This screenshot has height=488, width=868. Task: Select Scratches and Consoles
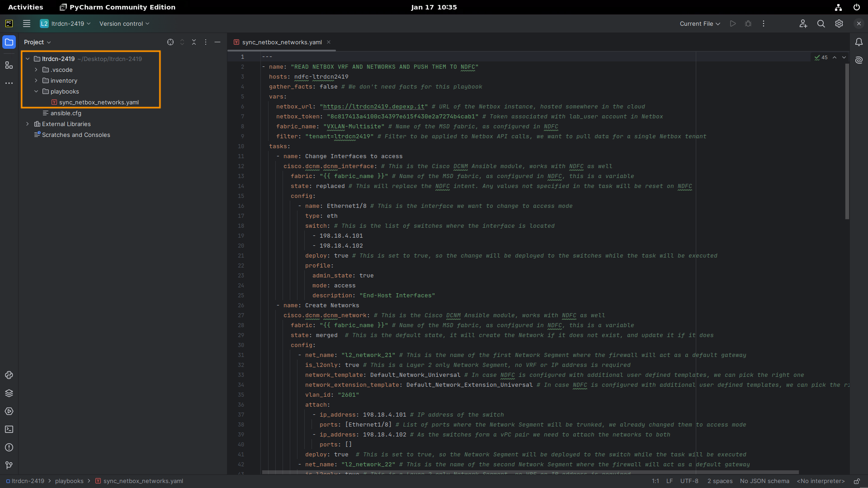point(76,135)
